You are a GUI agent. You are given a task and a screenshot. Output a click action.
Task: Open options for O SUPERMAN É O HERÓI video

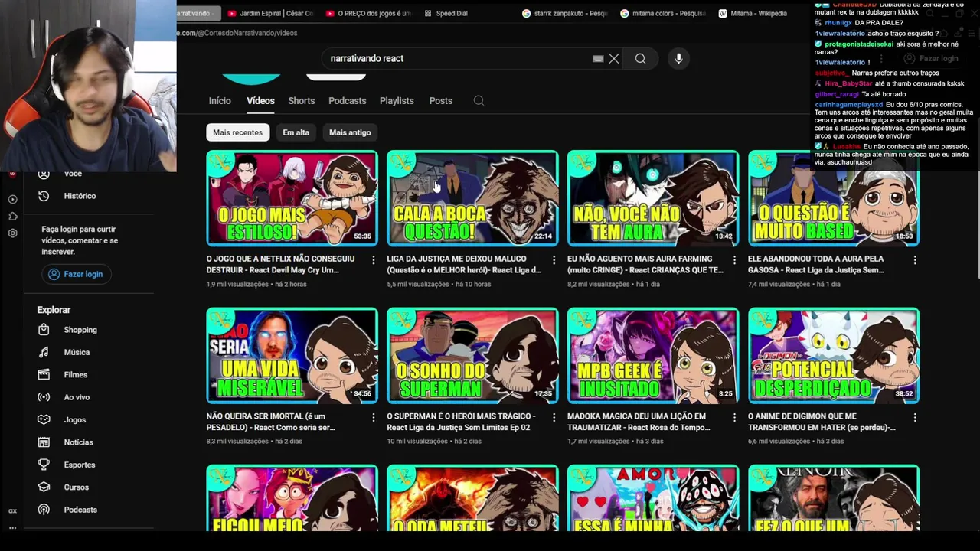coord(554,418)
